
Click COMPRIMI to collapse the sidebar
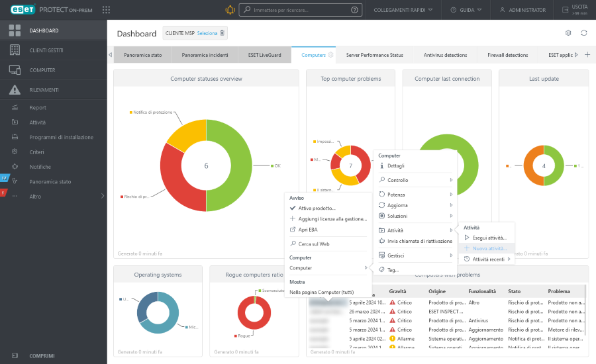coord(42,355)
